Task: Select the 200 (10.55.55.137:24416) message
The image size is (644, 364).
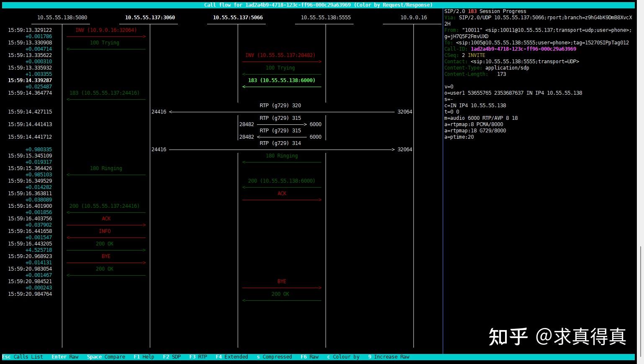Action: click(x=105, y=206)
